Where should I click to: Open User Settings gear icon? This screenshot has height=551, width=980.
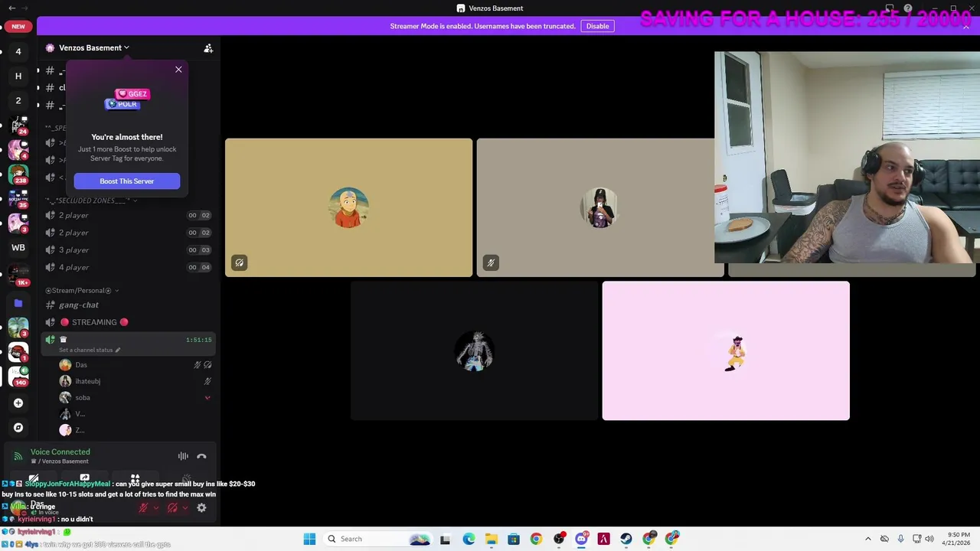[201, 508]
